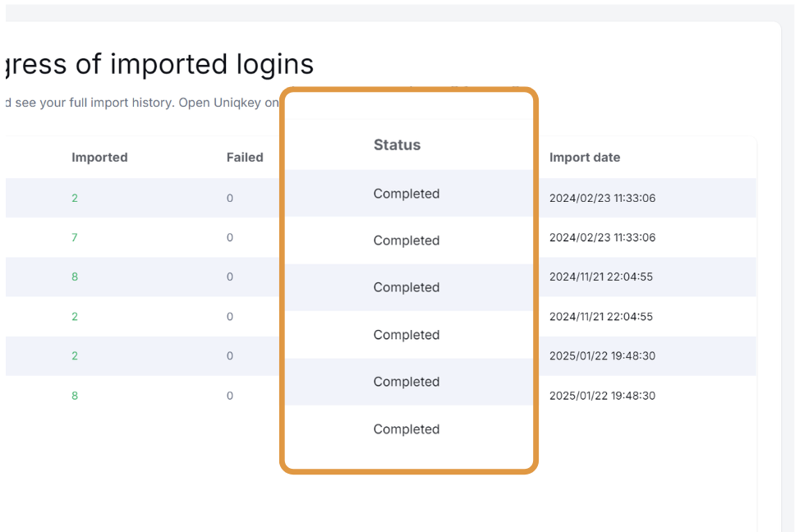Click the Status column header

point(397,145)
